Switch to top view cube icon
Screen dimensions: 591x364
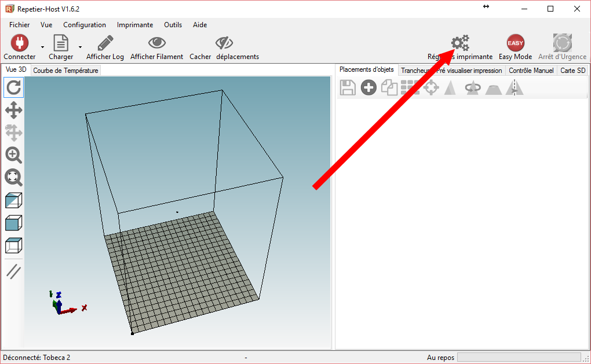coord(13,245)
